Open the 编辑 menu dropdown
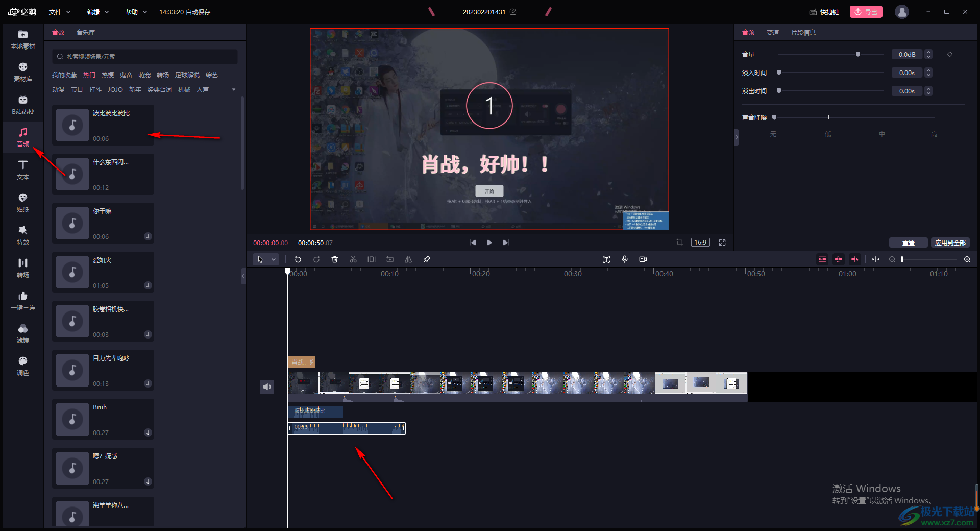 pyautogui.click(x=98, y=12)
